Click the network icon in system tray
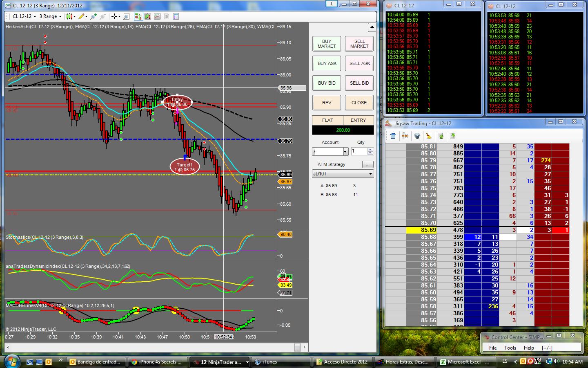This screenshot has height=368, width=588. pyautogui.click(x=549, y=361)
